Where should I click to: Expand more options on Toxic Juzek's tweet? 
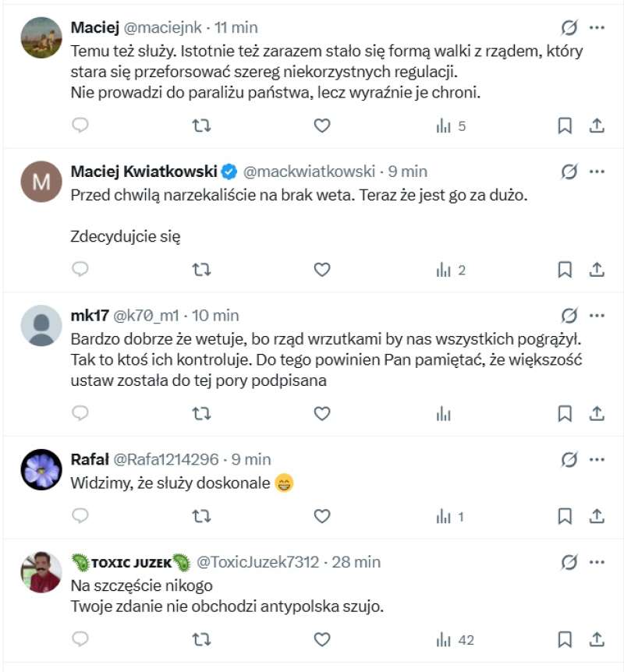pyautogui.click(x=597, y=561)
